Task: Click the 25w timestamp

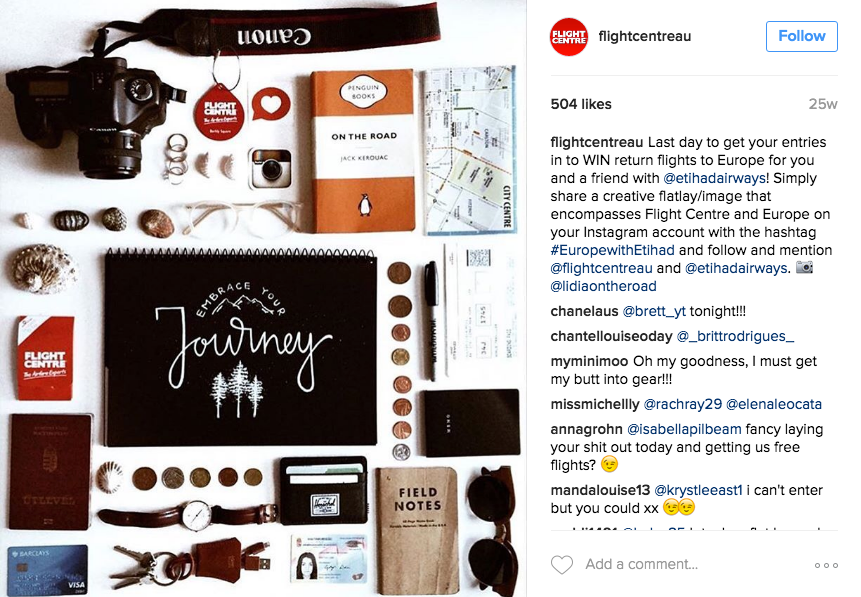Action: (x=823, y=104)
